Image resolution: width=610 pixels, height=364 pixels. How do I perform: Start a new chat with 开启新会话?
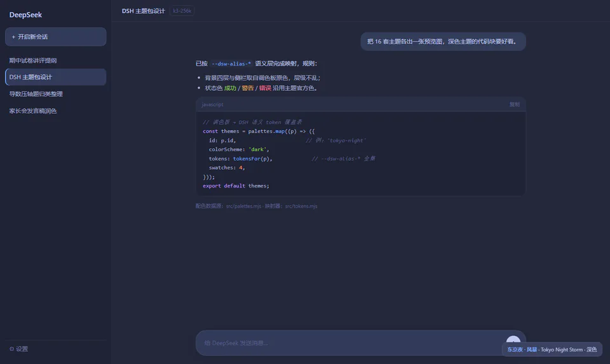point(56,37)
